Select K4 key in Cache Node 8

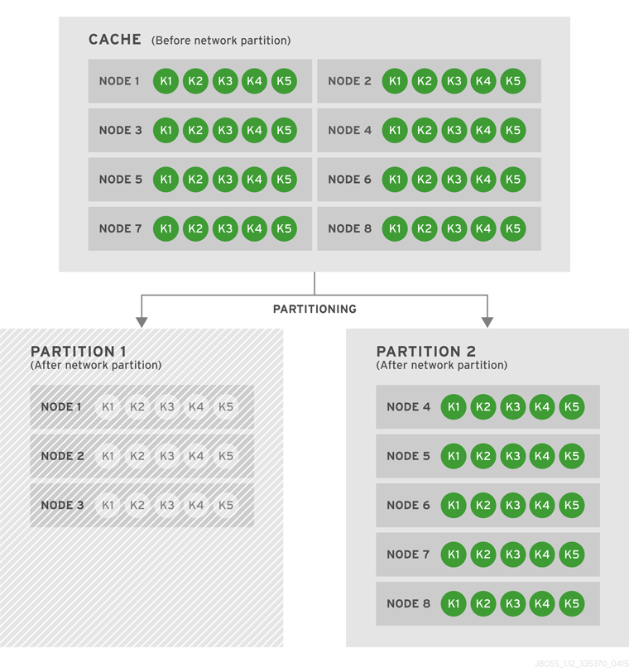pyautogui.click(x=483, y=228)
